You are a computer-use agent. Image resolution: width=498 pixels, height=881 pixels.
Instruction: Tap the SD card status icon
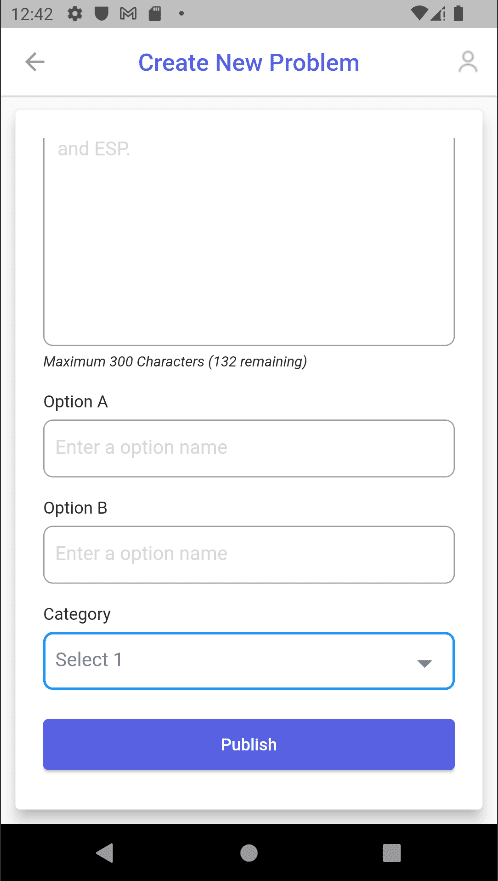155,14
